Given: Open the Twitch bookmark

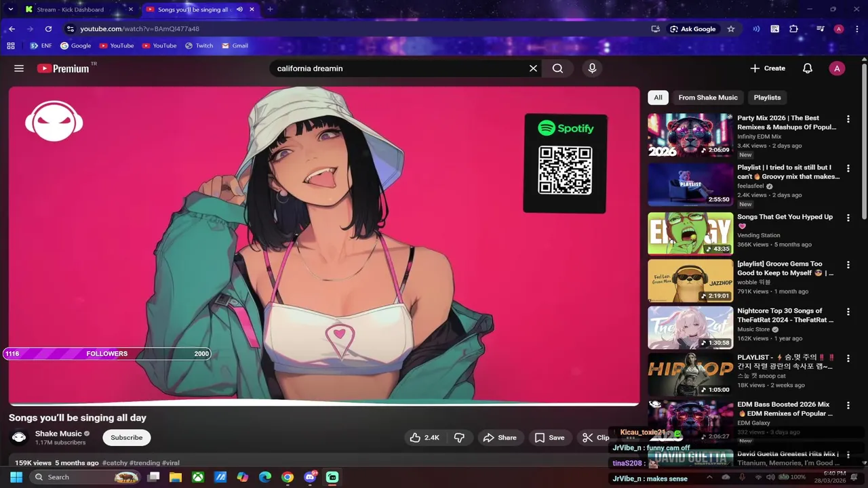Looking at the screenshot, I should [199, 46].
